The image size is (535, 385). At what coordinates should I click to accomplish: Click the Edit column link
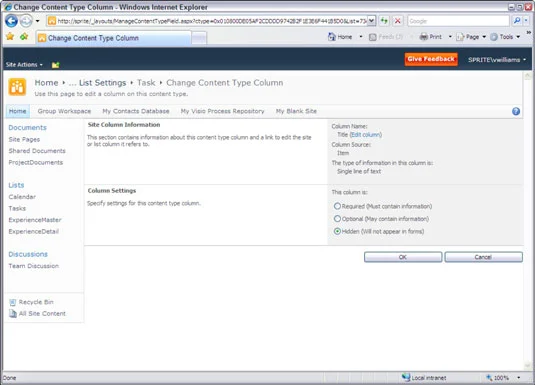point(366,134)
